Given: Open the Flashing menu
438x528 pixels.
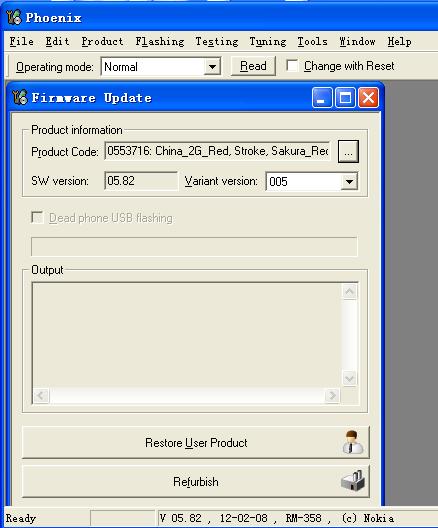Looking at the screenshot, I should coord(160,41).
